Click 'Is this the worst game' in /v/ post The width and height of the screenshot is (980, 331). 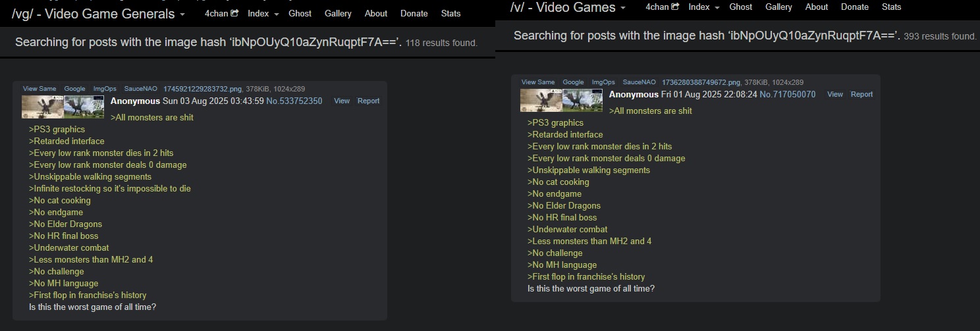[591, 288]
